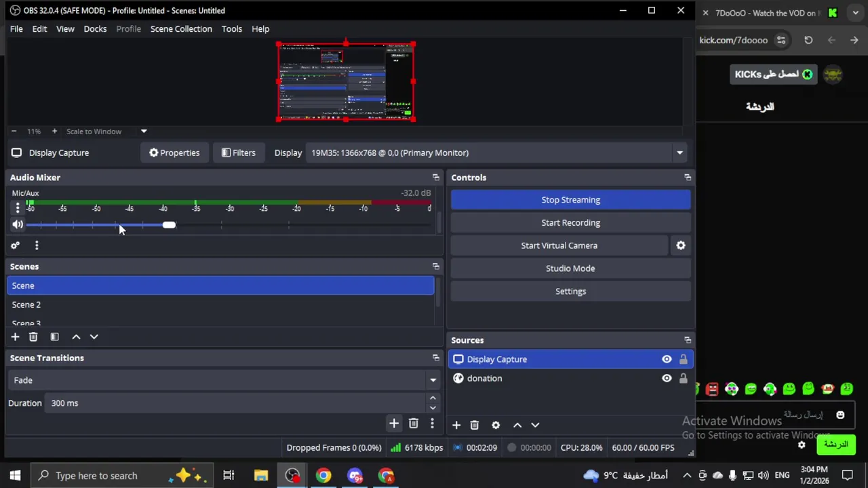Add a new source with plus icon
Screen dimensions: 868x488
[x=456, y=425]
